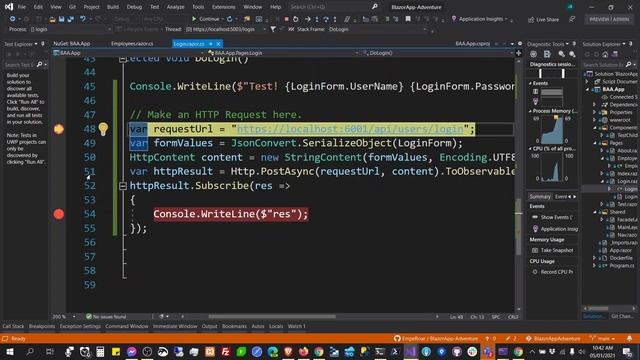Click the Live Share button
640x360 pixels.
pyautogui.click(x=543, y=19)
